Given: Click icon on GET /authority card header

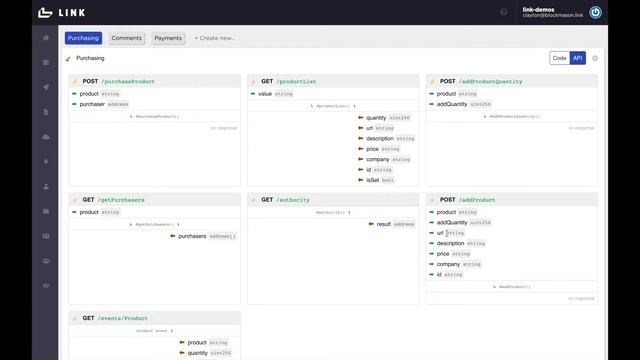Looking at the screenshot, I should (253, 200).
